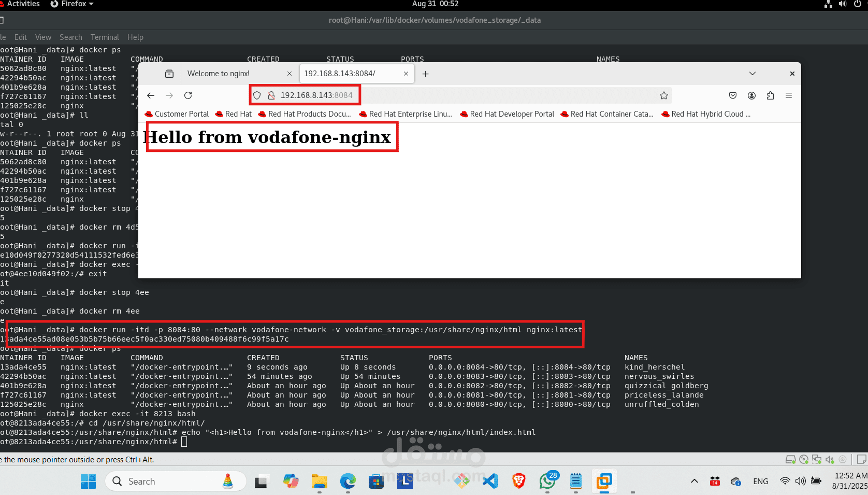Open Windows clock showing 12:52 AM
Screen dimensions: 868x495
point(850,481)
